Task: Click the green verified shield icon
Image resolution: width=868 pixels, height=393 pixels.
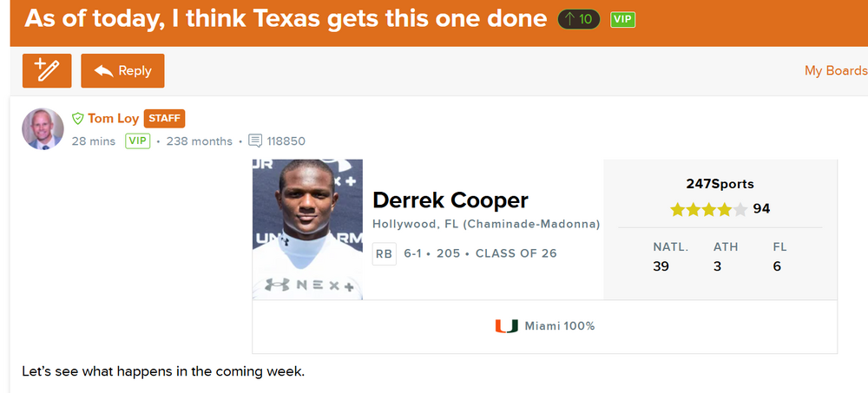Action: [x=77, y=118]
